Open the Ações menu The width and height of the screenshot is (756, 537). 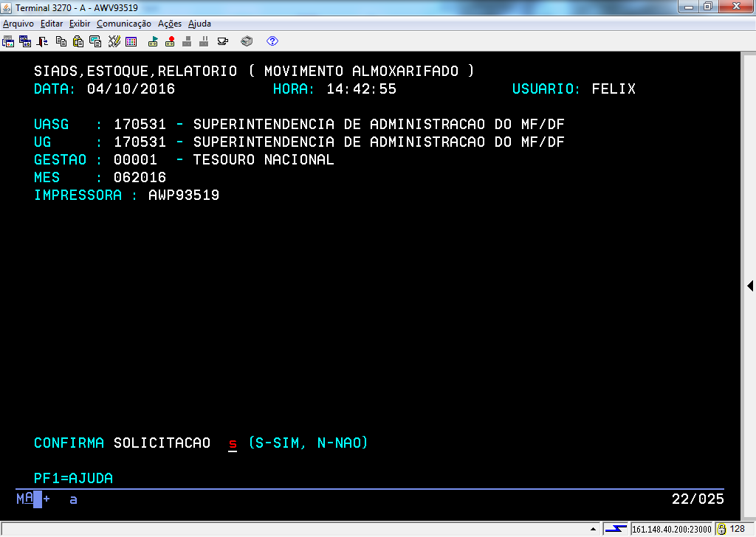(x=170, y=24)
